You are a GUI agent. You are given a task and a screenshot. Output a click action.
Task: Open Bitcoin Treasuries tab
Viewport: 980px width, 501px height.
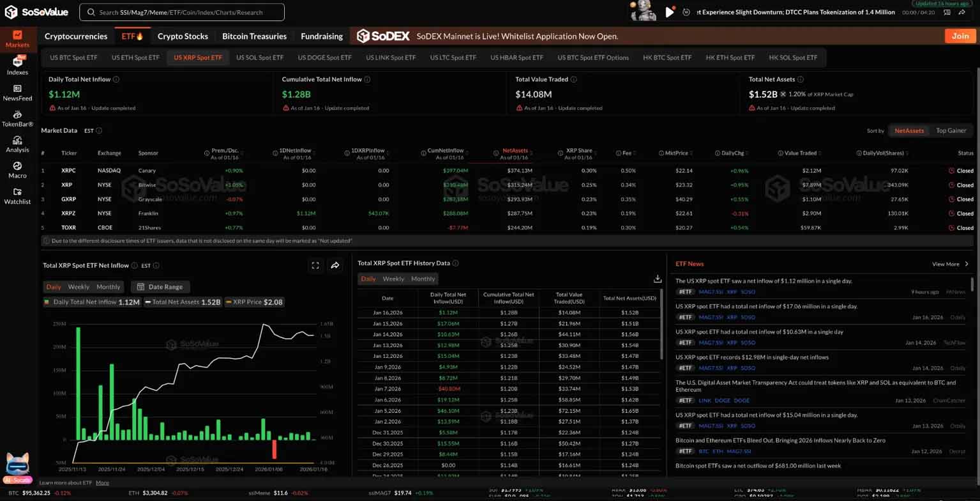(254, 36)
